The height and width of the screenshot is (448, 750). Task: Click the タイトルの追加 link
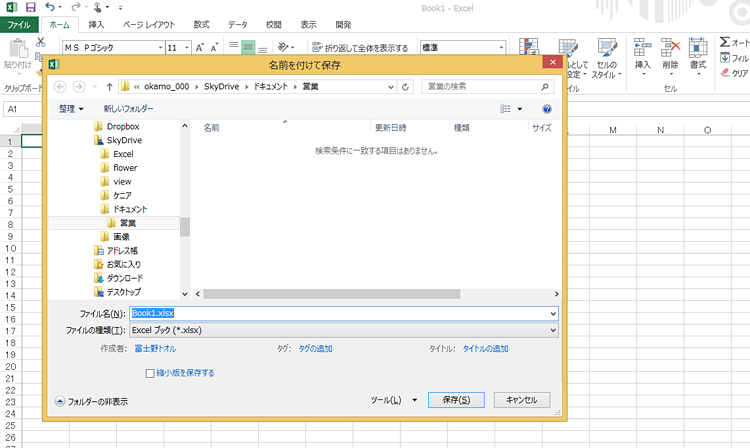tap(485, 349)
